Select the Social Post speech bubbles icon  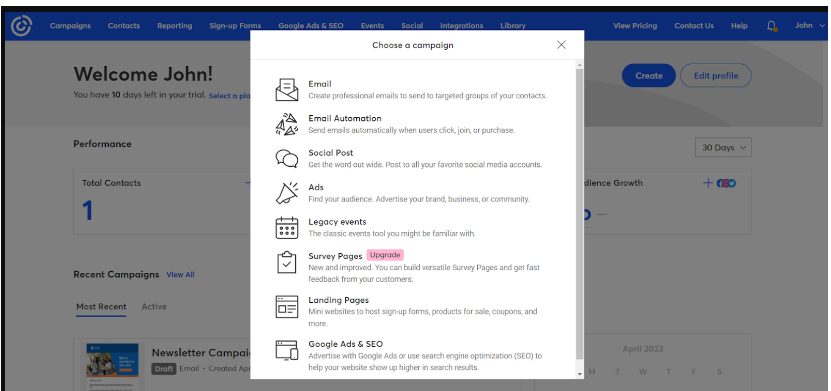tap(287, 158)
